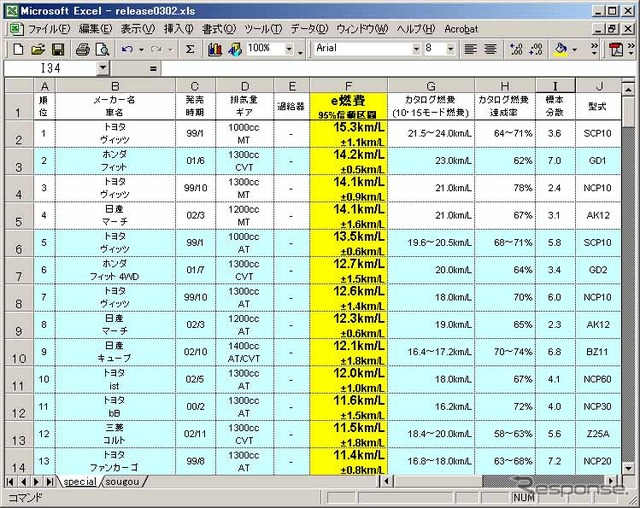Open Print Preview magnifier icon
Viewport: 640px width, 508px height.
[102, 49]
